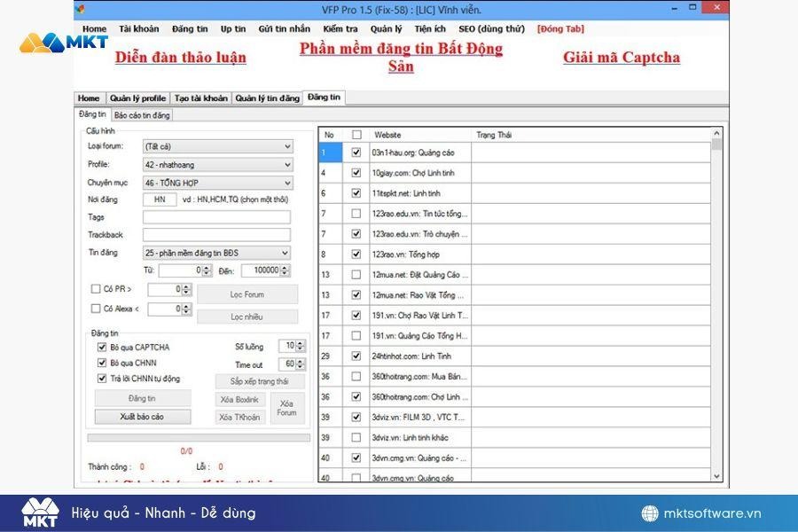798x532 pixels.
Task: Click the MKT logo in the footer
Action: pos(40,512)
